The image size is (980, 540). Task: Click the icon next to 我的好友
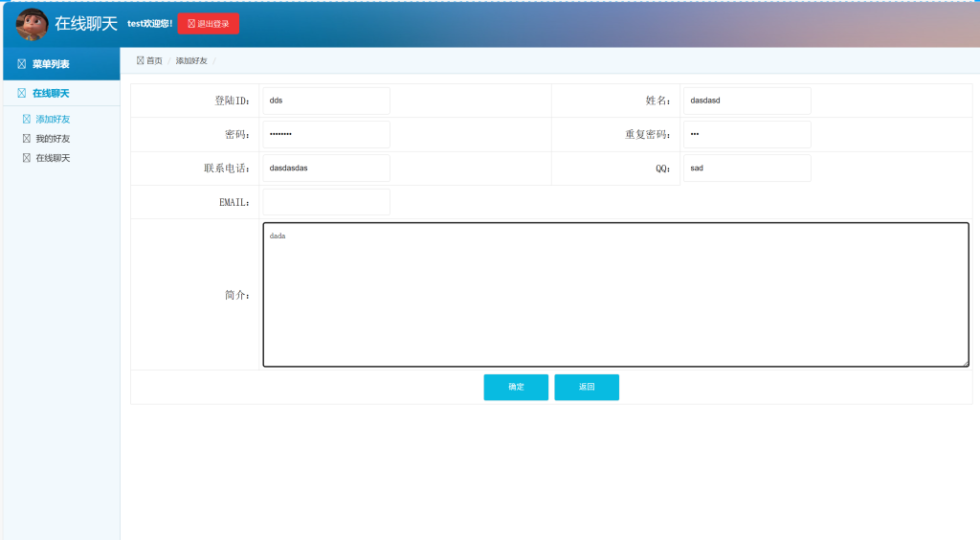[26, 138]
